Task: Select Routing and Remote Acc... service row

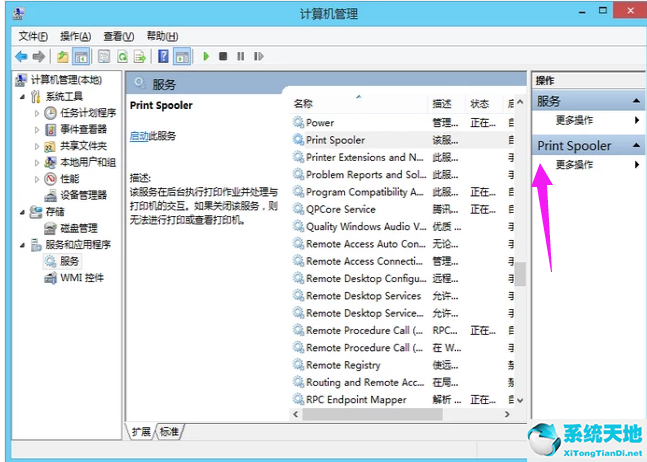Action: [x=402, y=382]
